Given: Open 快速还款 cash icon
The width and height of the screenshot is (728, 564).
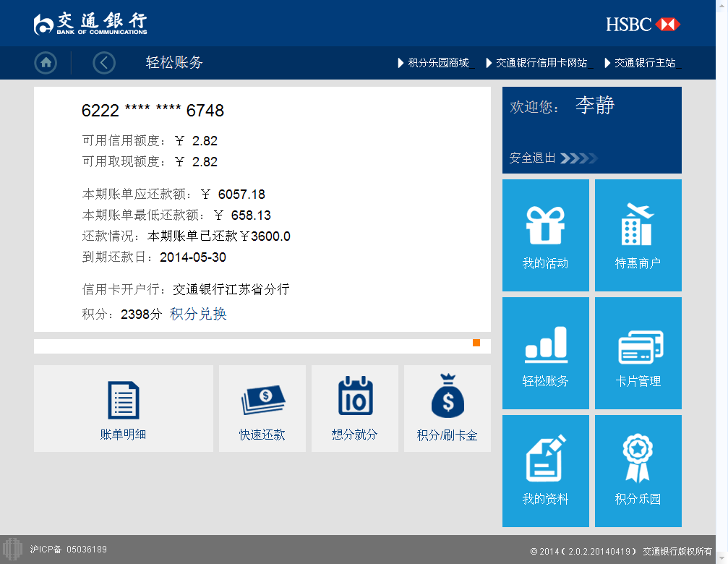Looking at the screenshot, I should pyautogui.click(x=262, y=400).
